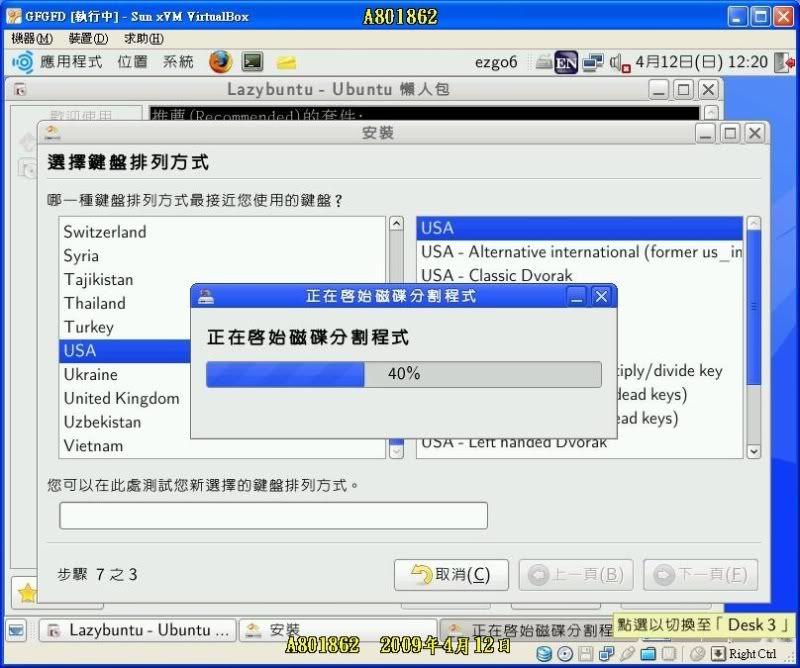Click the VirtualBox shared folders icon
The height and width of the screenshot is (668, 800).
click(x=648, y=654)
